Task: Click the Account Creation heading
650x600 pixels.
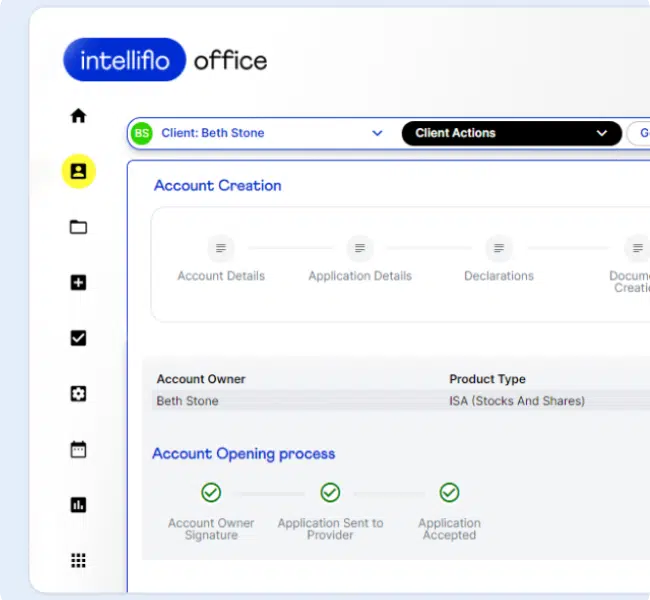Action: click(x=218, y=185)
